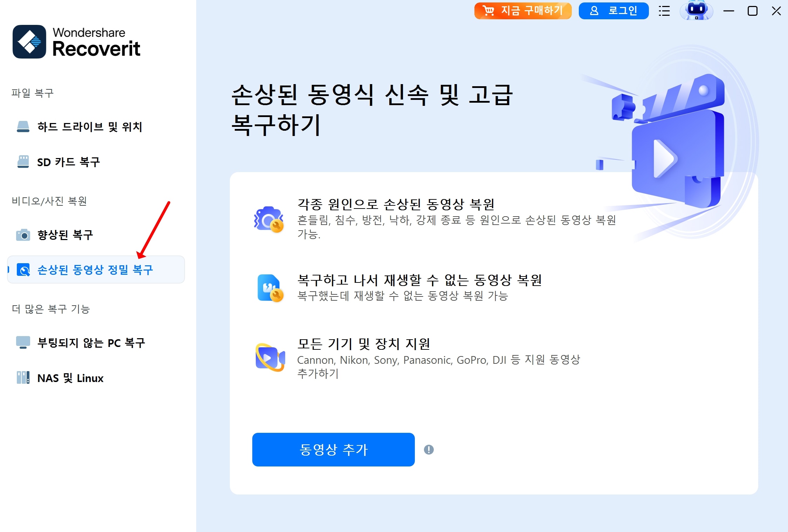
Task: Open the robot assistant icon
Action: pyautogui.click(x=696, y=10)
